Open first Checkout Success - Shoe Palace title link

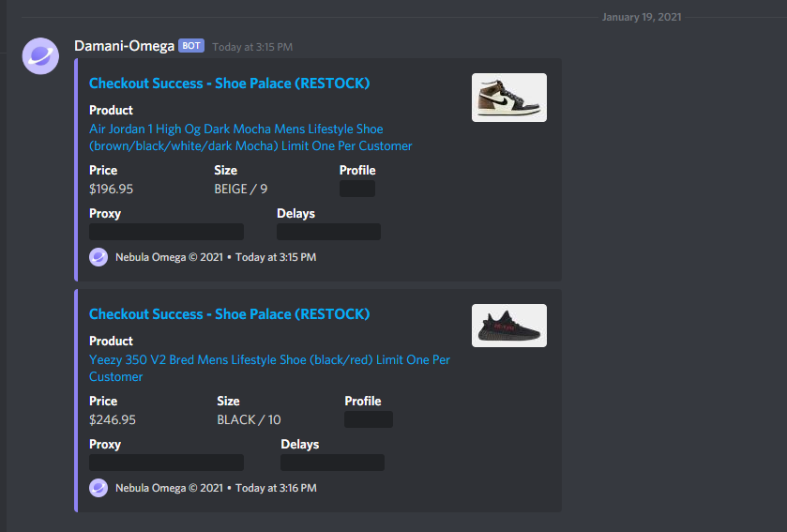pyautogui.click(x=230, y=83)
